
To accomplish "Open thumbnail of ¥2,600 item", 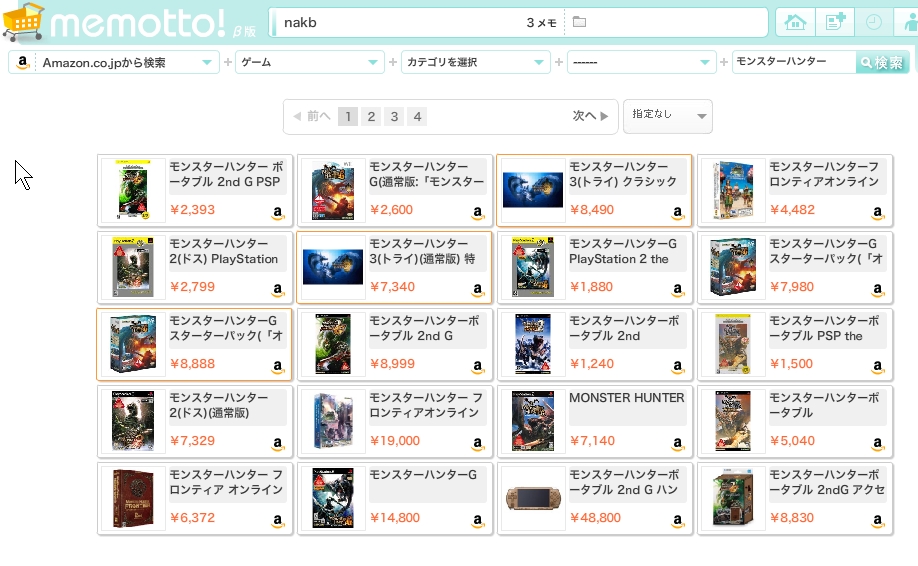I will coord(333,190).
